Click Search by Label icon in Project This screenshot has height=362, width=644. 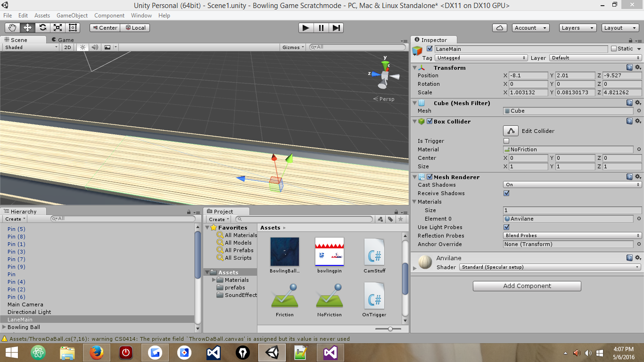(x=390, y=219)
